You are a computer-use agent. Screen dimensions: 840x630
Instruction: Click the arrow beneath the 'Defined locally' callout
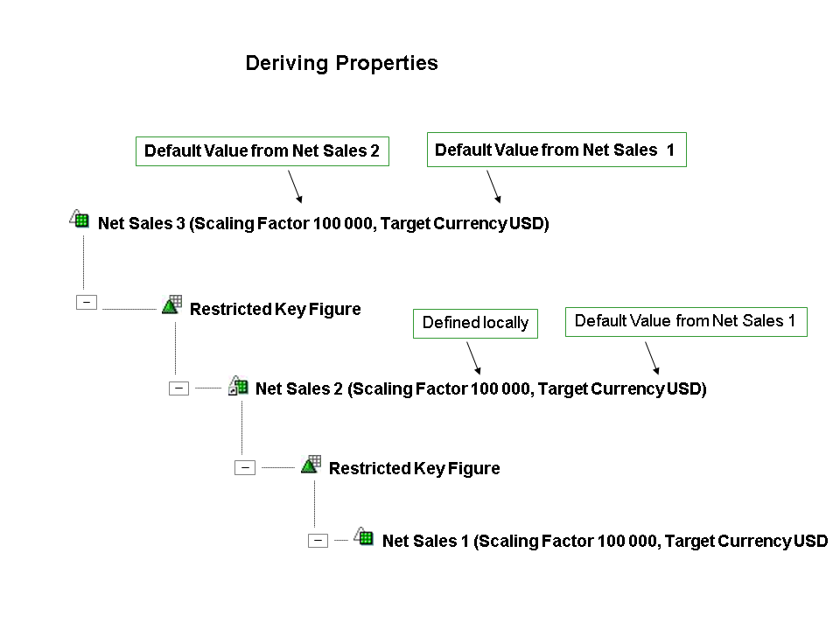pos(473,355)
